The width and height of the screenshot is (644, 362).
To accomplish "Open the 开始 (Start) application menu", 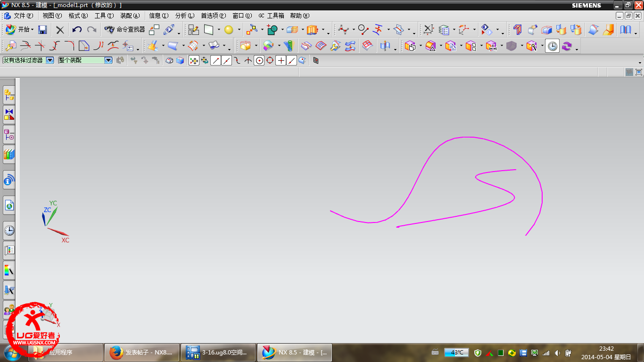I will tap(19, 30).
